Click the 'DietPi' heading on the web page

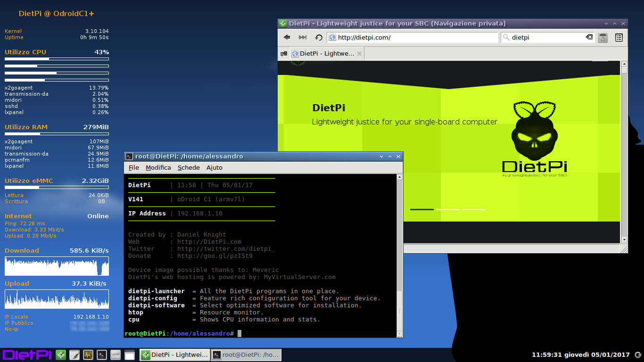pos(329,108)
